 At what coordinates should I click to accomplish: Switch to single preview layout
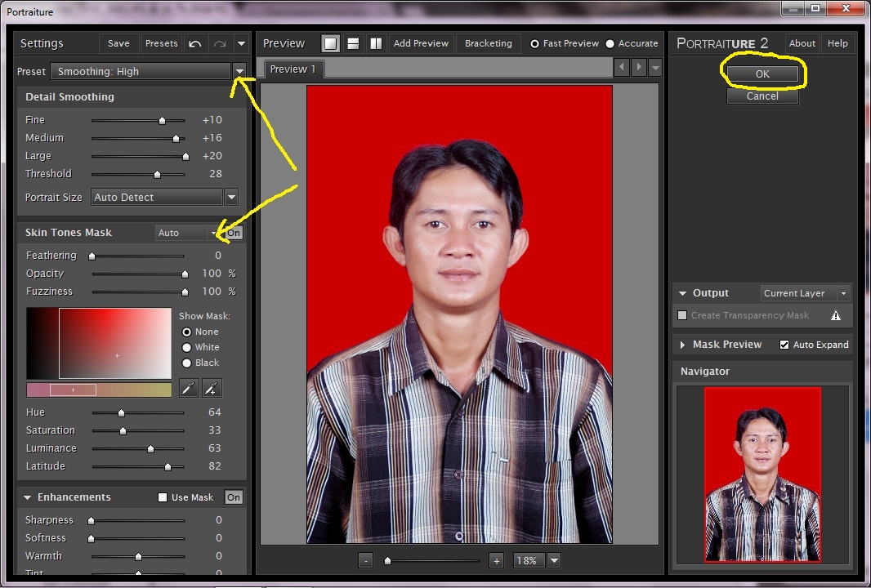click(x=331, y=43)
